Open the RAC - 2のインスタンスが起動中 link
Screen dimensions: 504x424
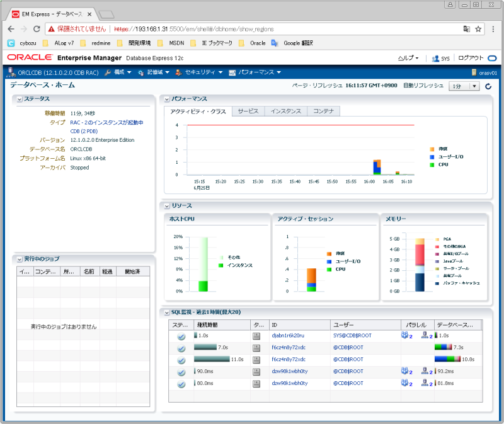[x=106, y=122]
